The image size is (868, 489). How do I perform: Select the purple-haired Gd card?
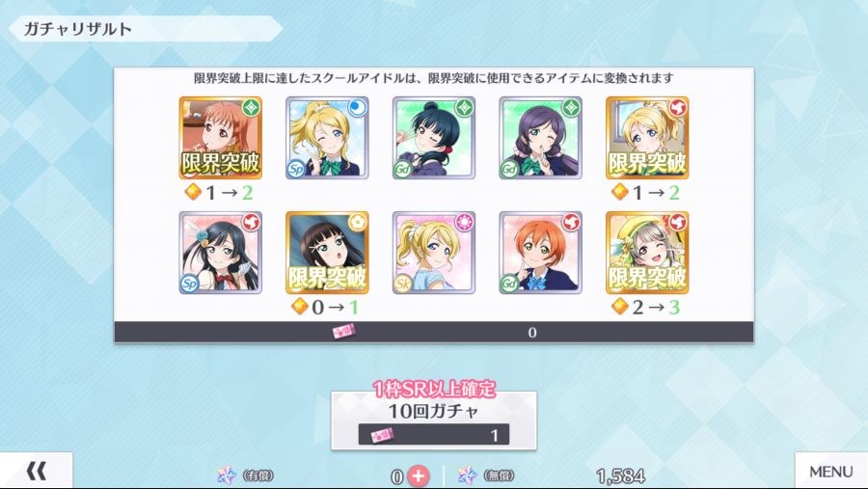click(x=540, y=138)
